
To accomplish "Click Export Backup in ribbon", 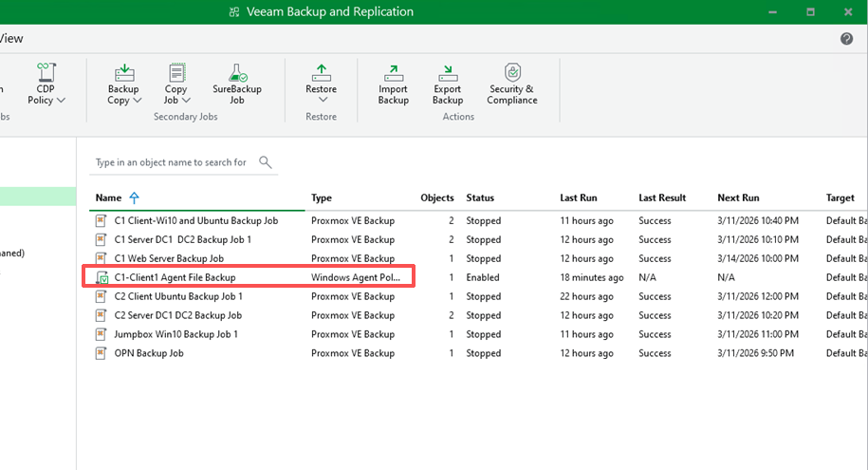I will point(448,84).
